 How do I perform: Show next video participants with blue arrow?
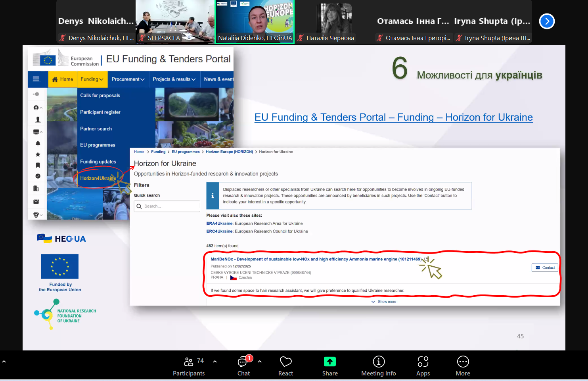point(547,21)
